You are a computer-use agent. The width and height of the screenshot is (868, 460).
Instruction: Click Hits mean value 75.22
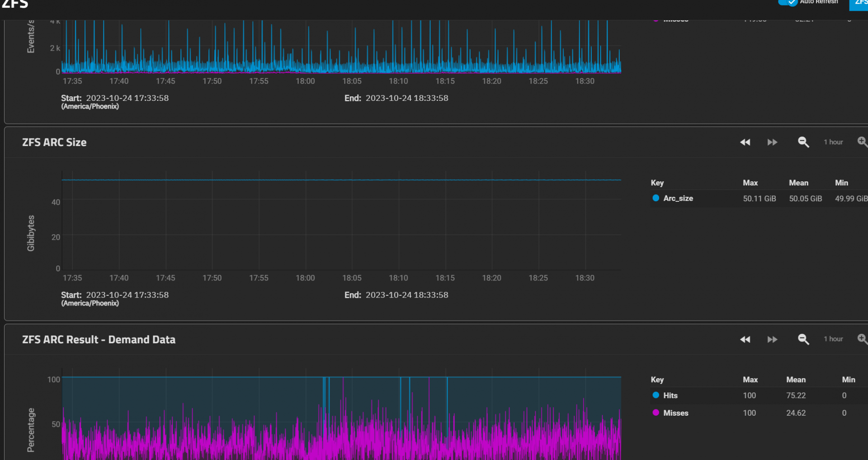[796, 395]
